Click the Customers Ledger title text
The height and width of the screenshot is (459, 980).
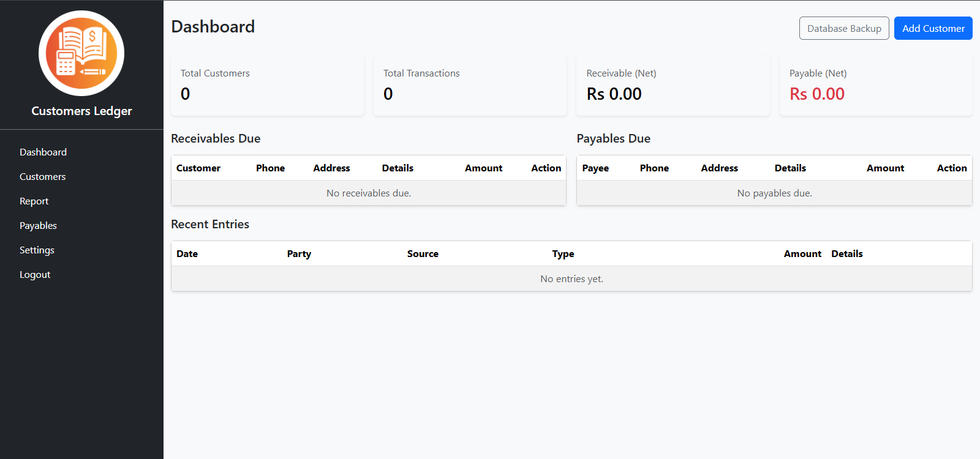coord(81,111)
